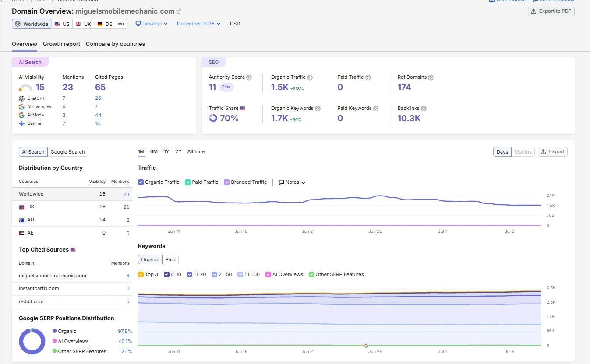Click the Google marker on Keywords timeline

[x=366, y=346]
